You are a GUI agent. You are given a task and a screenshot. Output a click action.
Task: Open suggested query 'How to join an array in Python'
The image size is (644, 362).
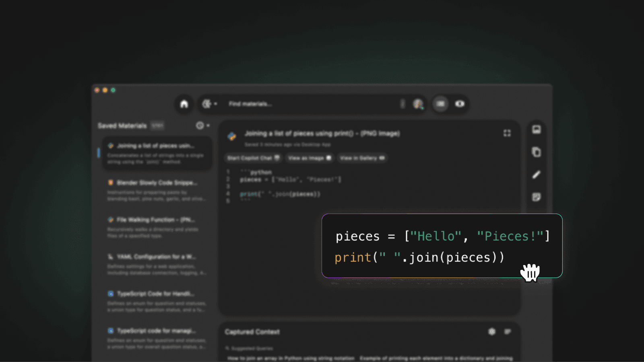tap(291, 358)
